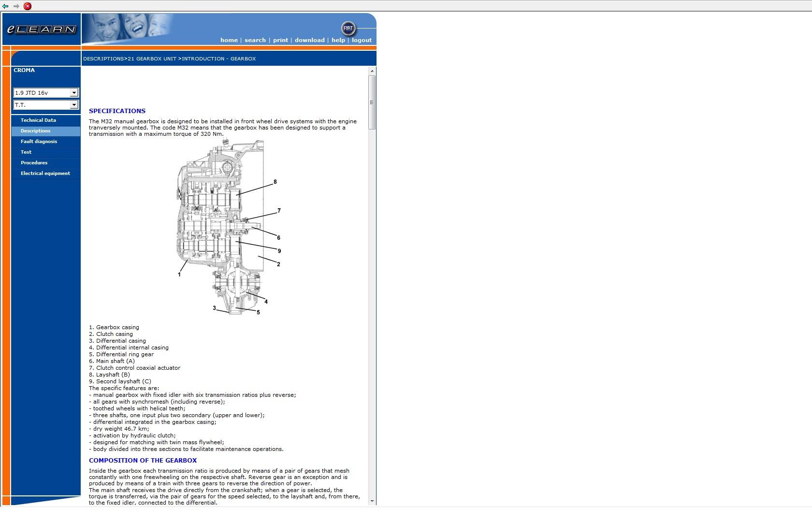The width and height of the screenshot is (812, 522).
Task: Select Procedures menu item
Action: coord(46,163)
